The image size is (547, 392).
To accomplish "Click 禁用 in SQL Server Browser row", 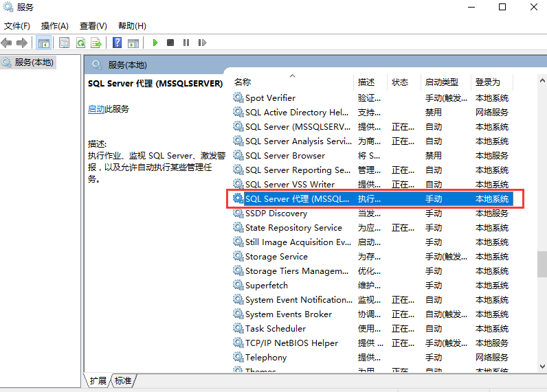I will 434,155.
